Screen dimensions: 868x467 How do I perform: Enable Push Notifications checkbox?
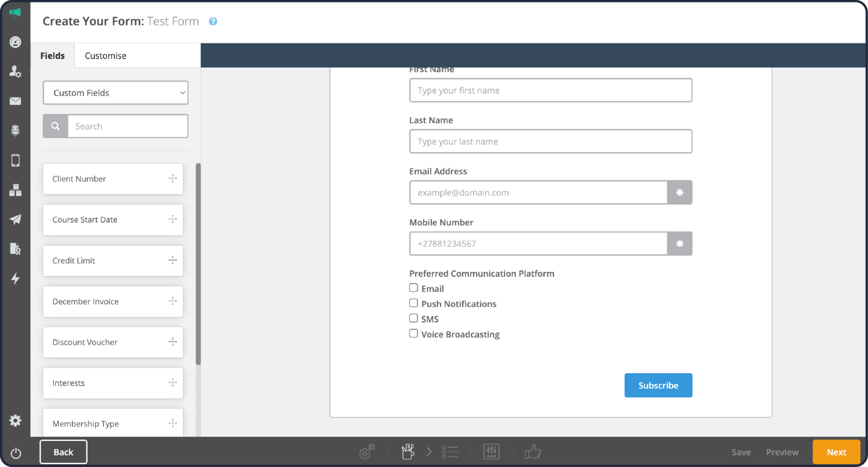click(413, 303)
